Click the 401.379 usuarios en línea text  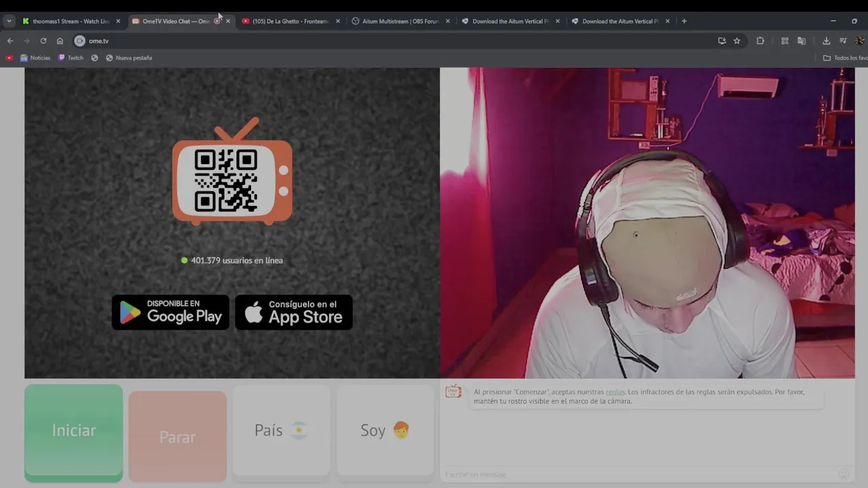(237, 260)
